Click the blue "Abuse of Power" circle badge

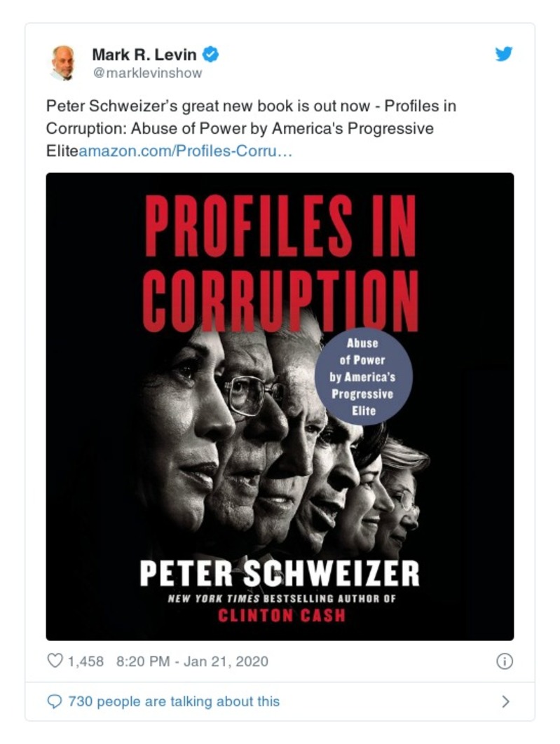[362, 377]
